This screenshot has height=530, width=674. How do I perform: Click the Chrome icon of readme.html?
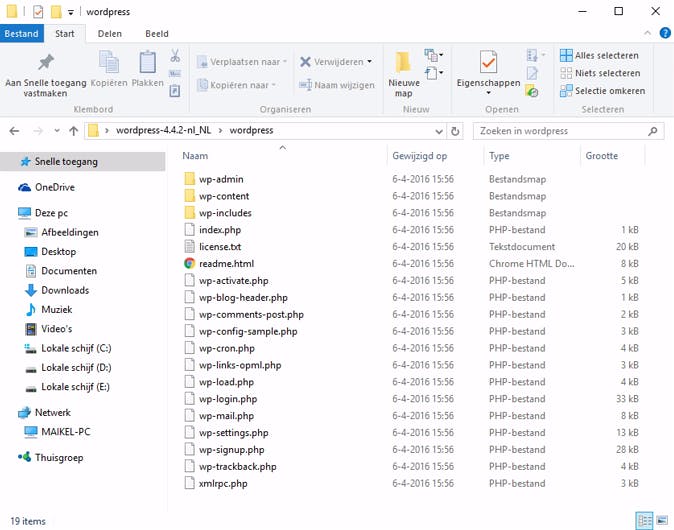tap(189, 263)
